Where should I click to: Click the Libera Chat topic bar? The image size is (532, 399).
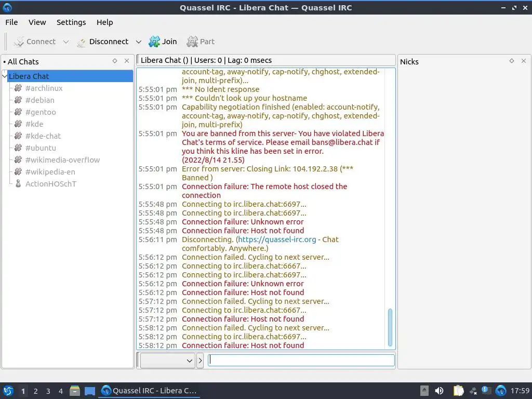click(266, 60)
